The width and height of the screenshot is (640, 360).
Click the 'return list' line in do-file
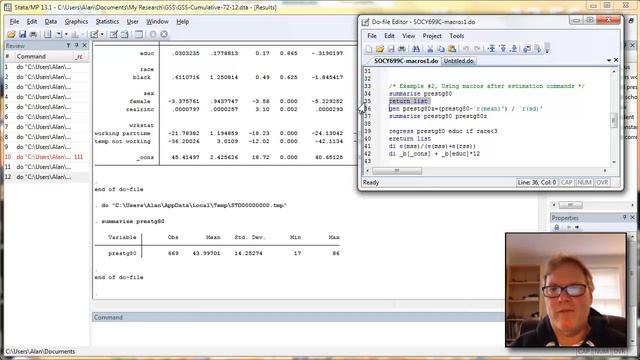pos(408,101)
